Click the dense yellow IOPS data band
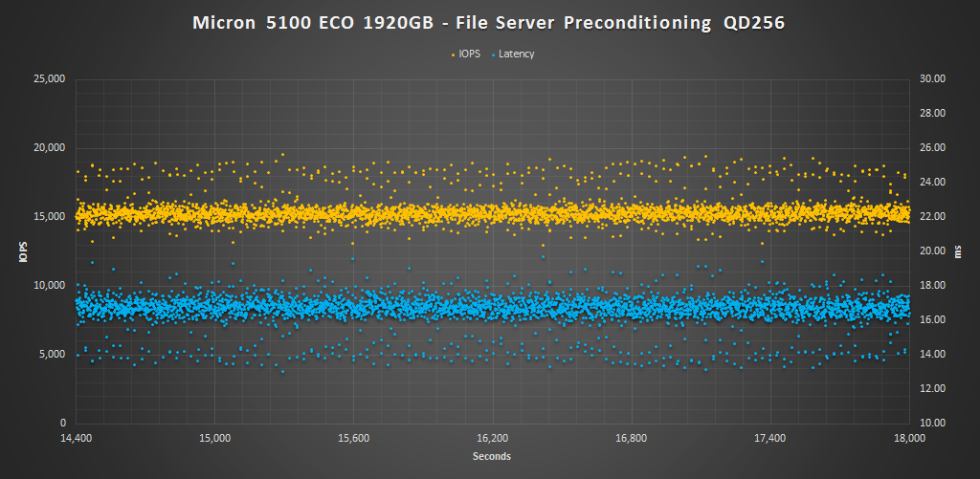This screenshot has width=980, height=479. pos(493,215)
